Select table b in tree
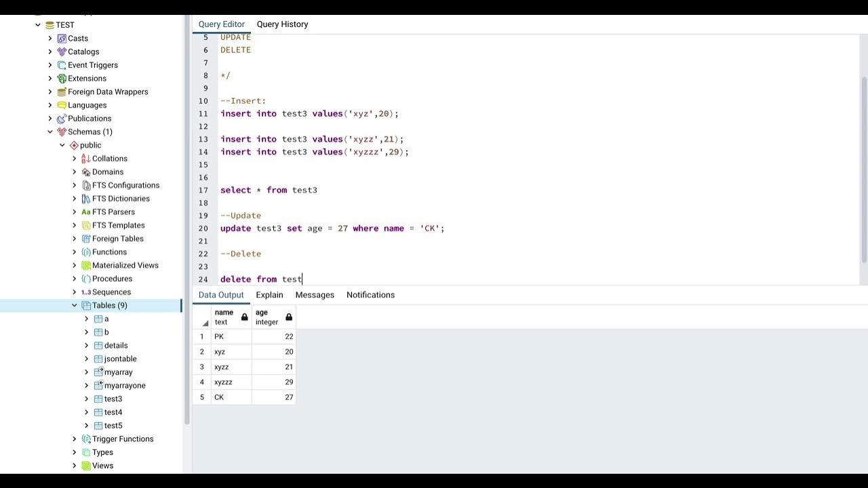The image size is (868, 488). click(106, 332)
